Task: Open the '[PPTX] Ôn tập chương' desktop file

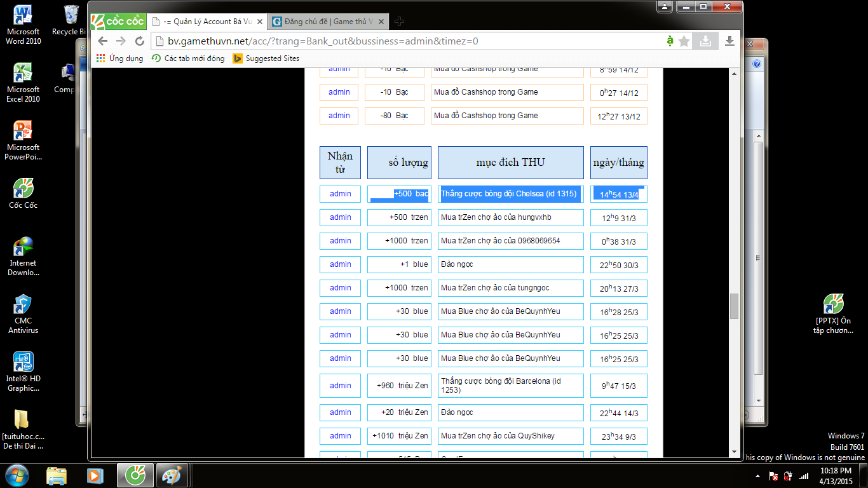Action: (x=832, y=315)
